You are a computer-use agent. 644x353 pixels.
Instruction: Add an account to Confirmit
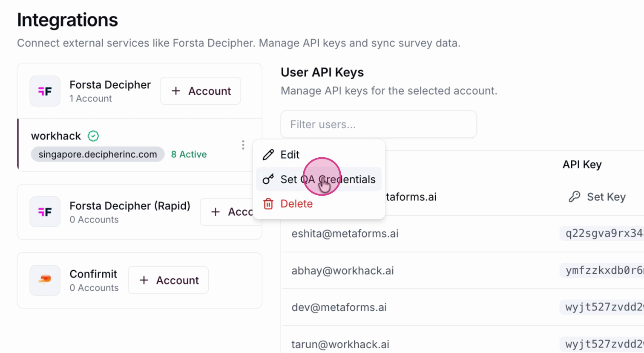[168, 281]
